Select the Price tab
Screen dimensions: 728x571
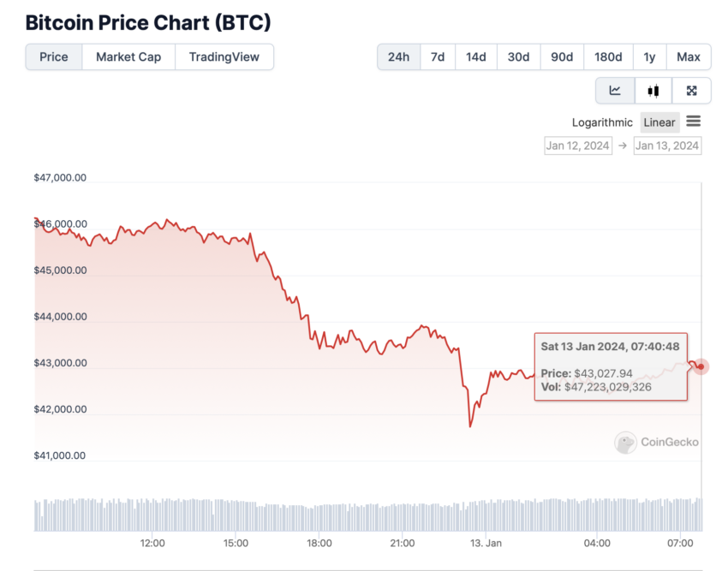click(54, 57)
